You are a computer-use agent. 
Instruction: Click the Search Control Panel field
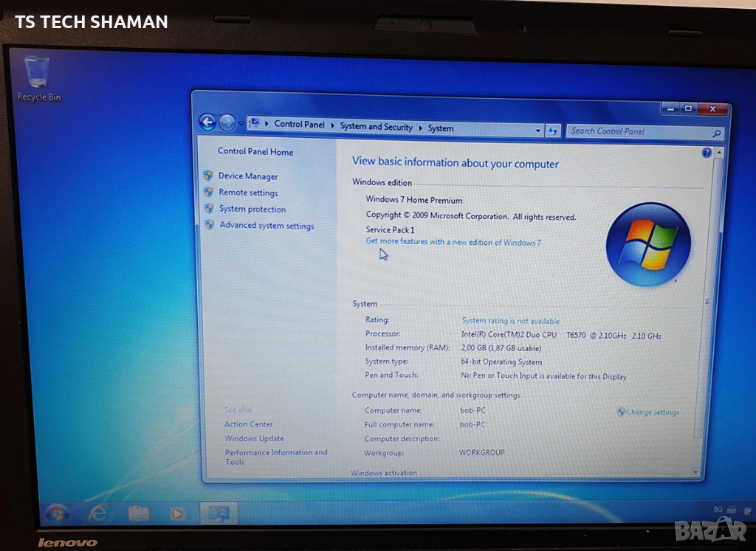639,132
